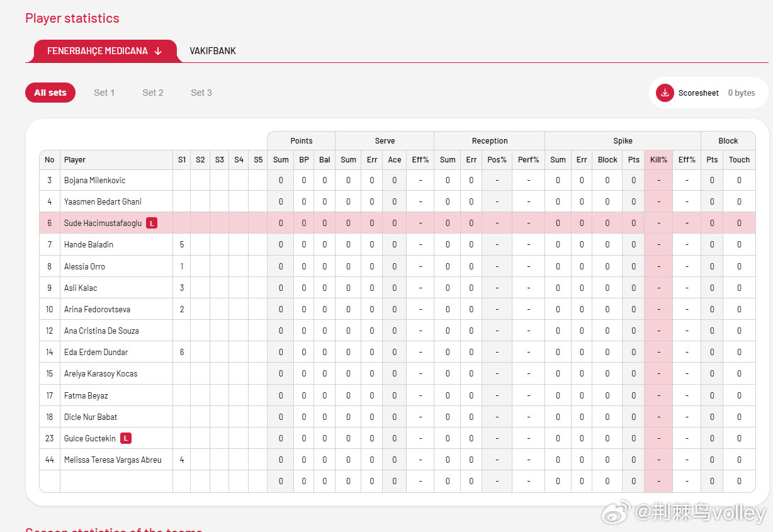This screenshot has width=773, height=532.
Task: Click the libero badge beside Sude Hacimustafaoglu
Action: (152, 223)
